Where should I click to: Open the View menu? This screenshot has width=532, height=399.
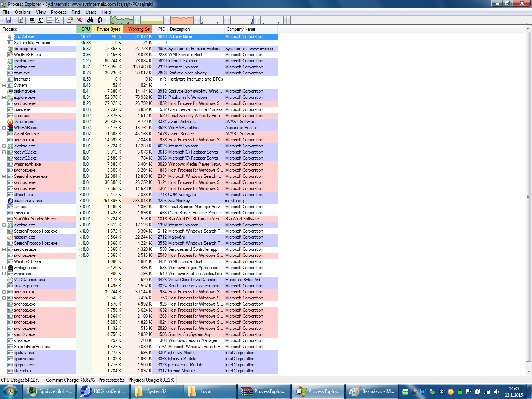click(41, 12)
